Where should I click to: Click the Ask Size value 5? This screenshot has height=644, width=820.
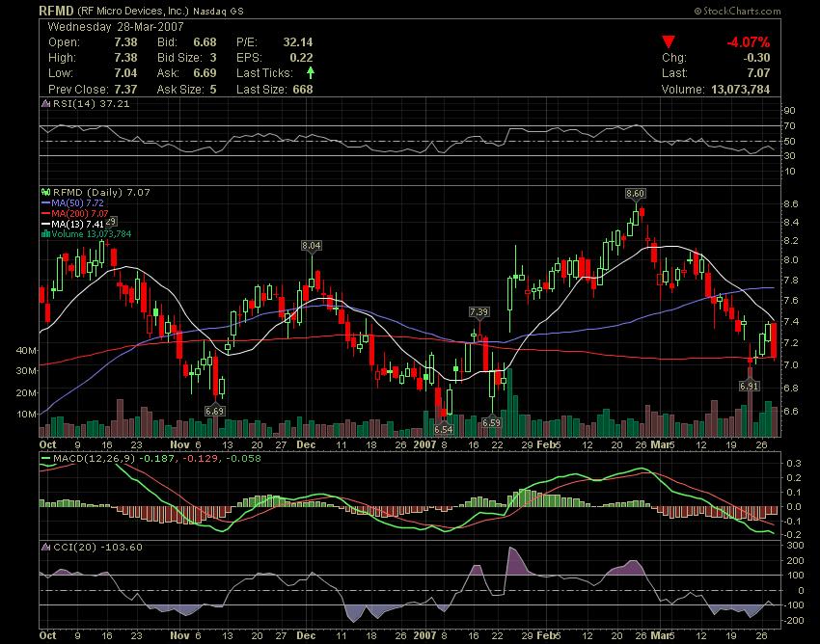213,90
